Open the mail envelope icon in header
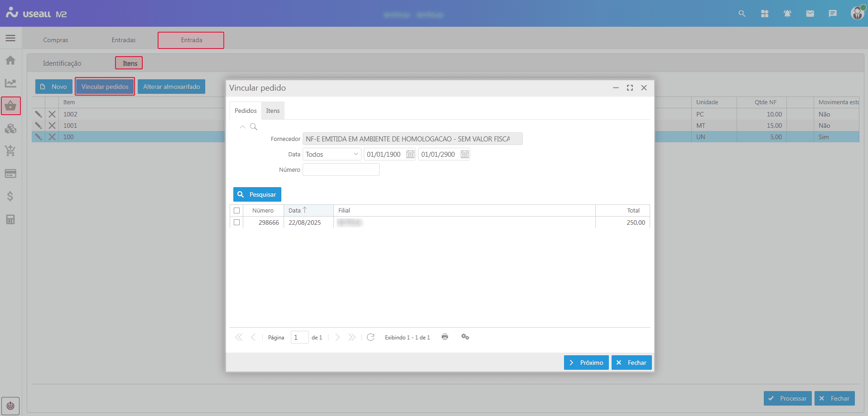 tap(810, 14)
